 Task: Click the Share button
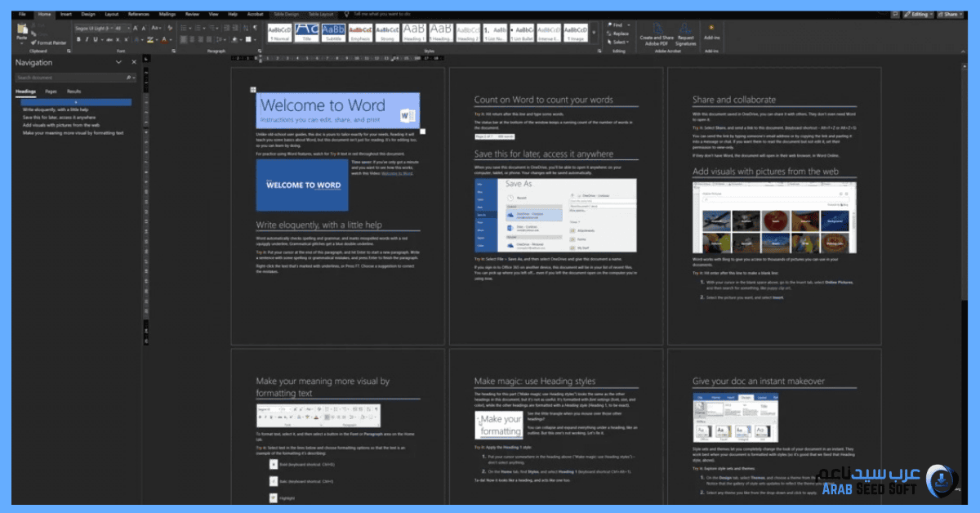[950, 14]
